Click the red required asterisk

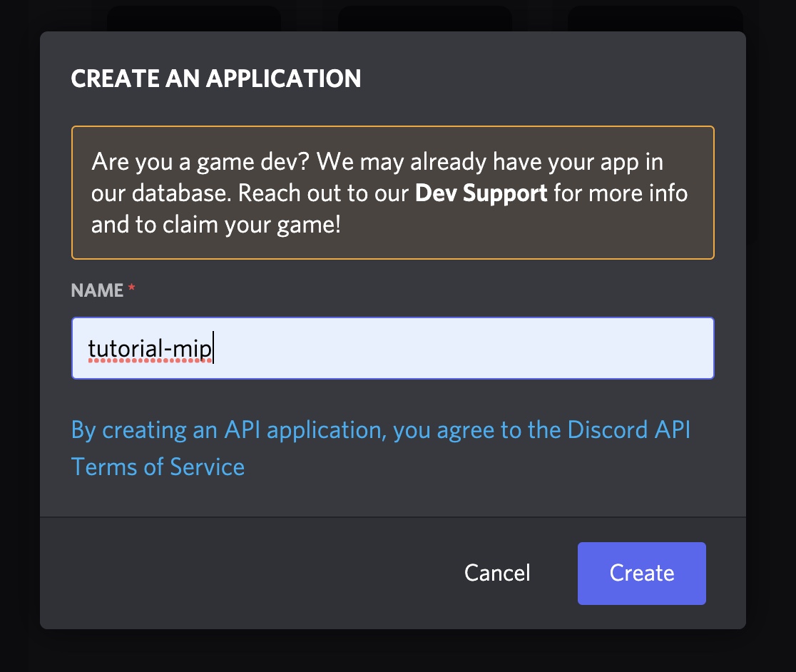click(131, 287)
